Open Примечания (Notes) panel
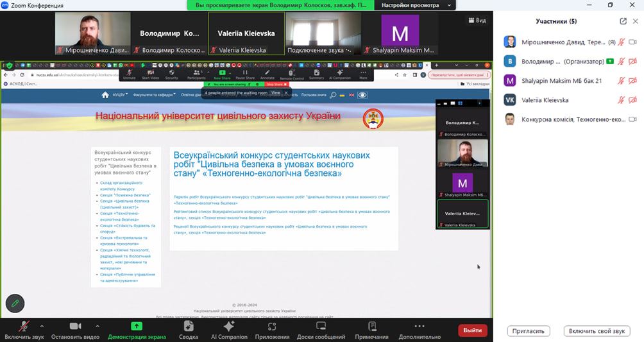Image resolution: width=644 pixels, height=342 pixels. 371,330
